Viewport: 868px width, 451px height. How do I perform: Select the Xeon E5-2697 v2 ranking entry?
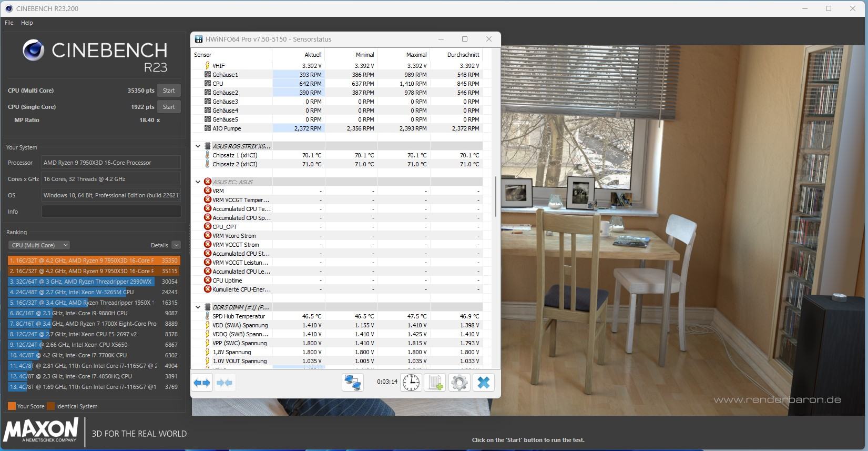tap(94, 334)
